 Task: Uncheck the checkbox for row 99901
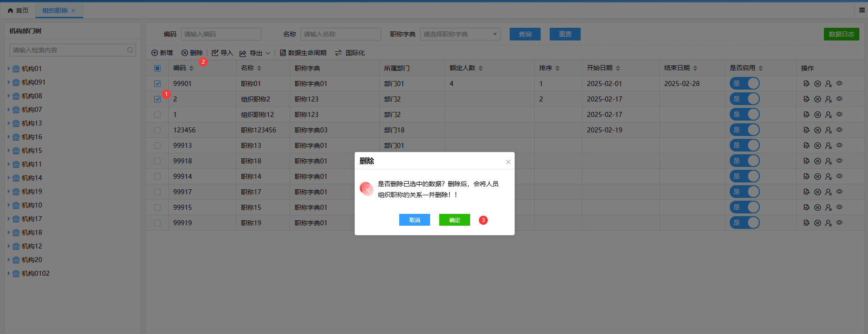tap(157, 84)
